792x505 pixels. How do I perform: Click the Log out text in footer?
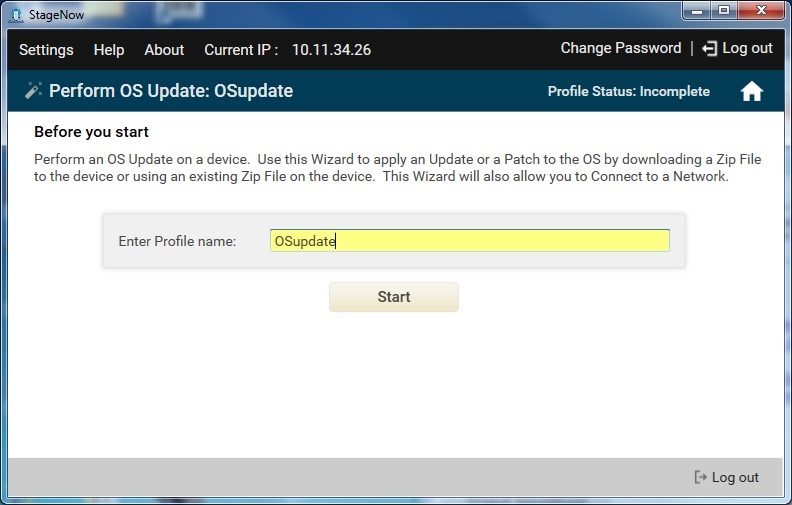(x=735, y=478)
